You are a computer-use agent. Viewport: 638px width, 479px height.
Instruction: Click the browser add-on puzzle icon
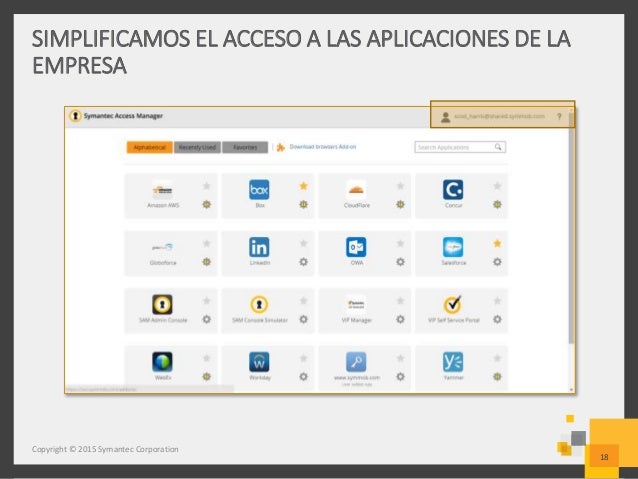point(281,147)
